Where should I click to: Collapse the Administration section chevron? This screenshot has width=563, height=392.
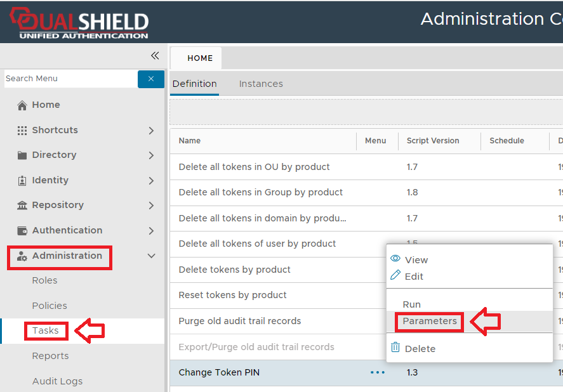coord(151,256)
